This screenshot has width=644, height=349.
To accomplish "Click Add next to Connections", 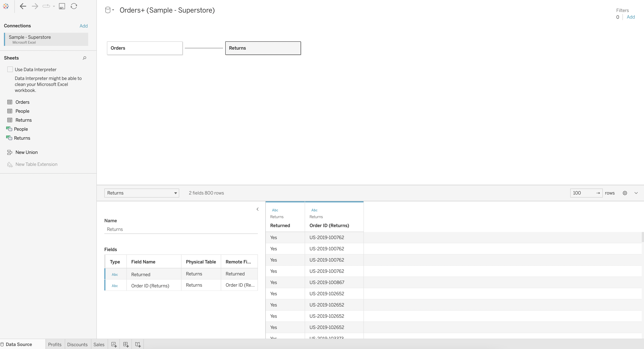I will pyautogui.click(x=84, y=26).
